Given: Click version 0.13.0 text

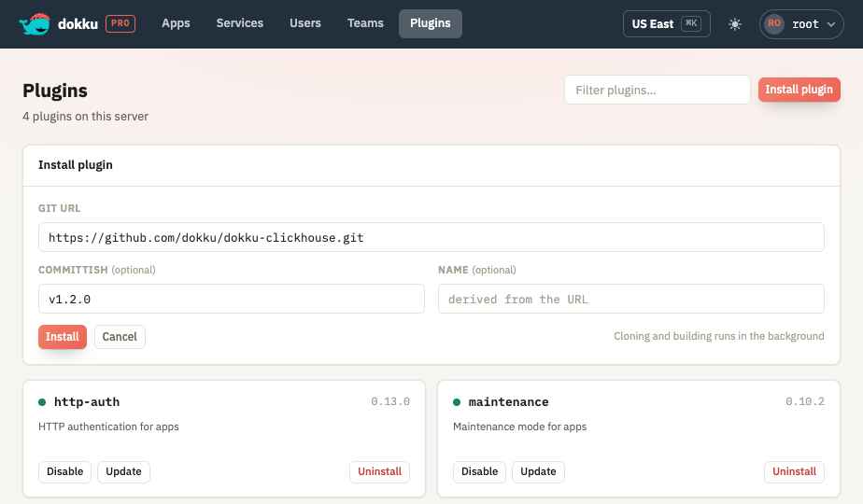Looking at the screenshot, I should pos(390,401).
